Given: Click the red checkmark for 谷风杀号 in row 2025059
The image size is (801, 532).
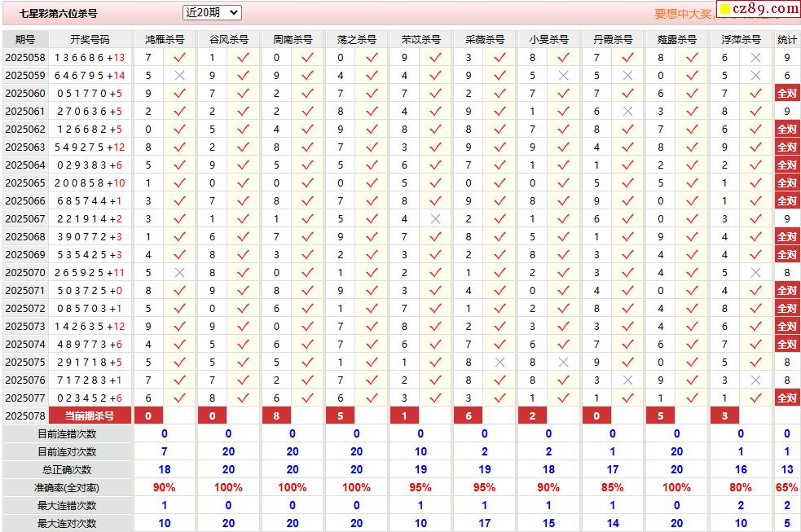Looking at the screenshot, I should tap(243, 76).
